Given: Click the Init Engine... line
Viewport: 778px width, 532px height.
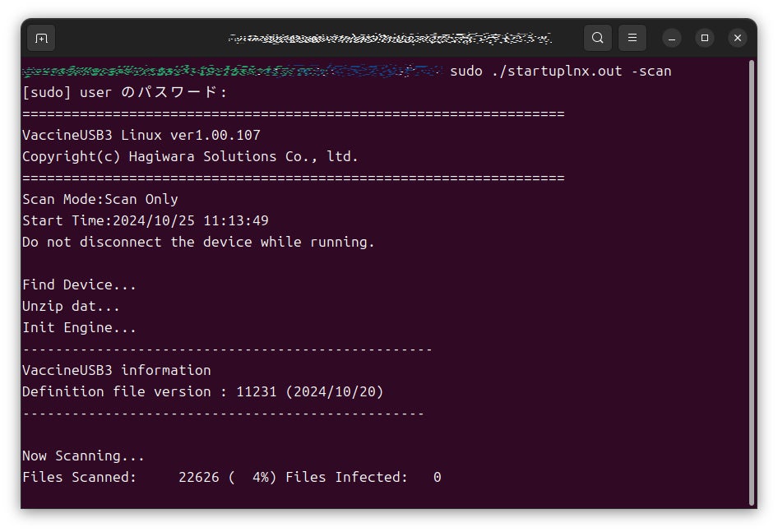Looking at the screenshot, I should click(79, 327).
